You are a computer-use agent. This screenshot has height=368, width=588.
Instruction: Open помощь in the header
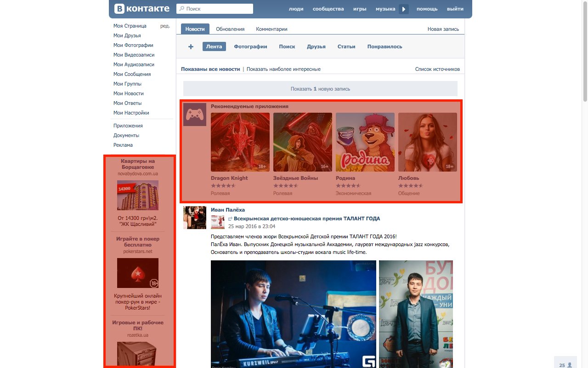coord(427,9)
